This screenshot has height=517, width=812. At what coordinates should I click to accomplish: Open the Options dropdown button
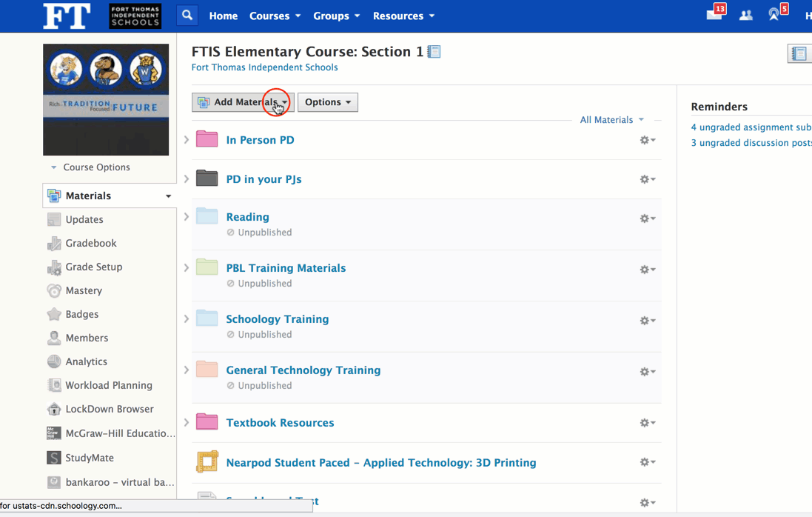click(328, 102)
